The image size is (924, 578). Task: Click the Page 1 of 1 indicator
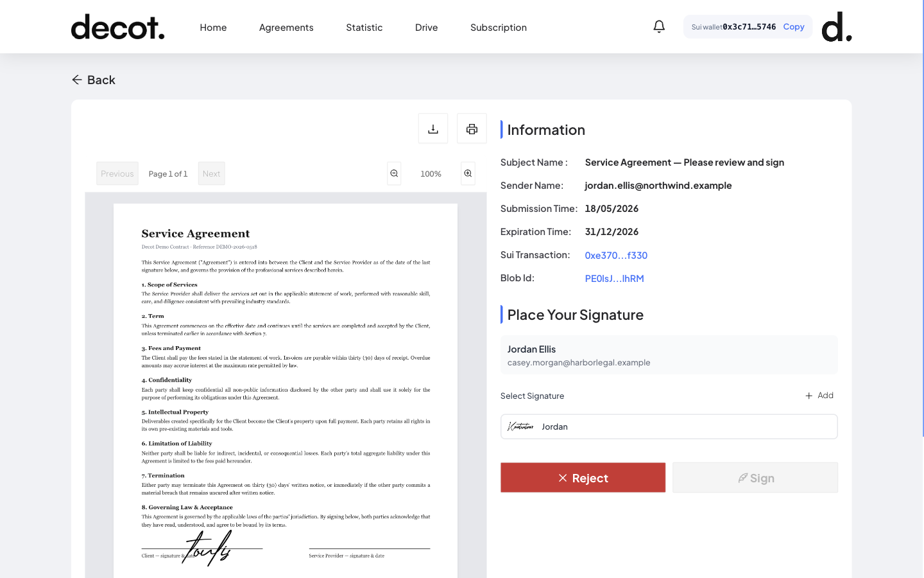168,173
